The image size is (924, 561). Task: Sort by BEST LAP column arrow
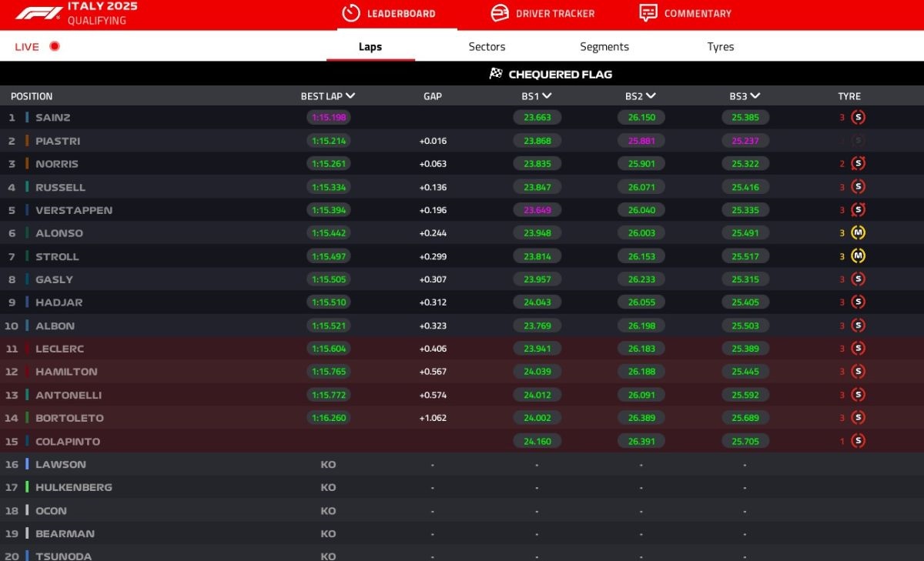pyautogui.click(x=350, y=96)
